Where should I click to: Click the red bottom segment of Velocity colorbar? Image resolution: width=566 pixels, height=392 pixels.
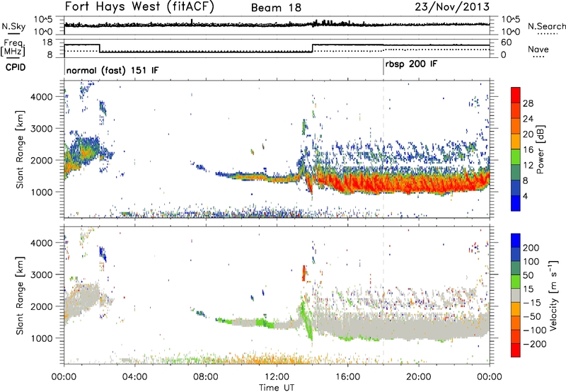coord(516,350)
